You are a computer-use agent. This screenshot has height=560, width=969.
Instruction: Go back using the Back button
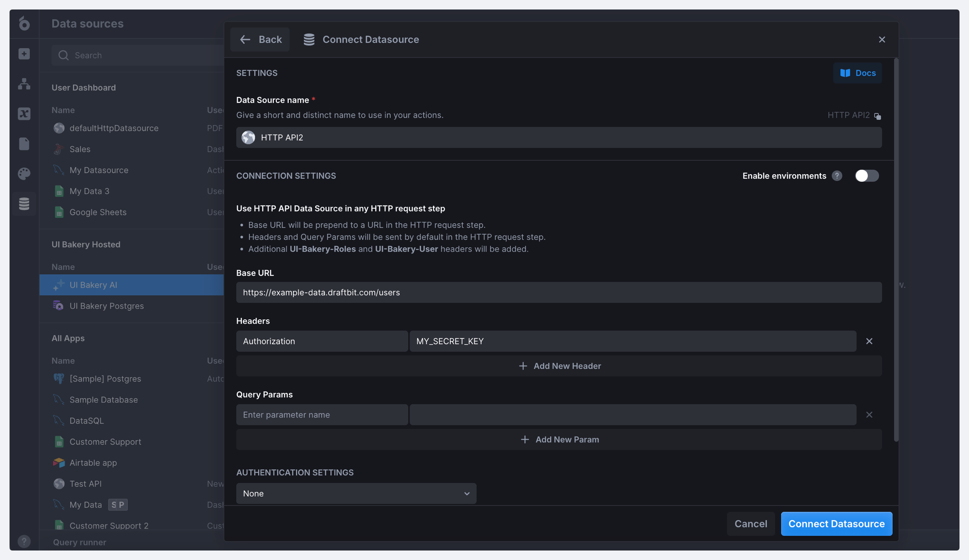[x=260, y=40]
